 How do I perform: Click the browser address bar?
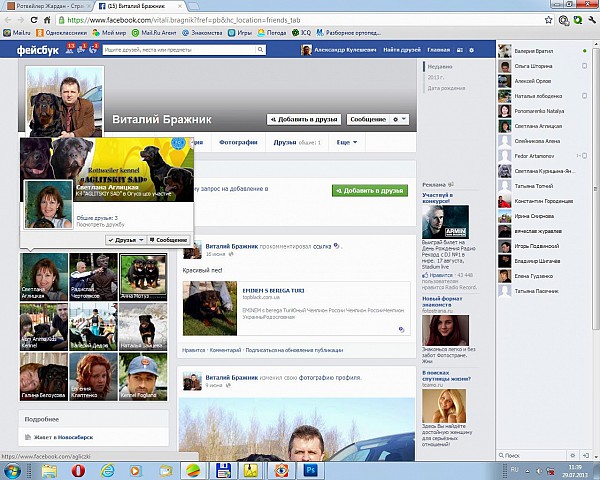click(298, 20)
